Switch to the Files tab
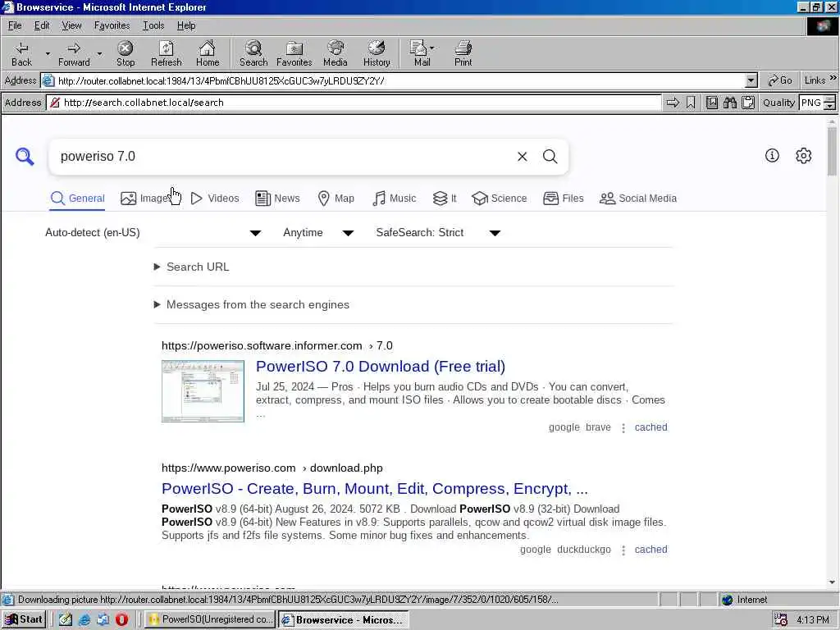 pos(563,199)
